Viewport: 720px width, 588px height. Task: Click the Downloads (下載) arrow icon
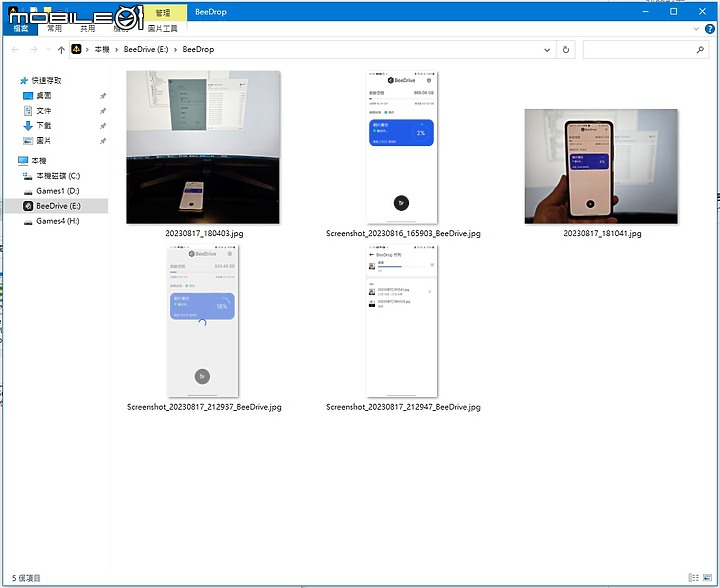coord(28,126)
